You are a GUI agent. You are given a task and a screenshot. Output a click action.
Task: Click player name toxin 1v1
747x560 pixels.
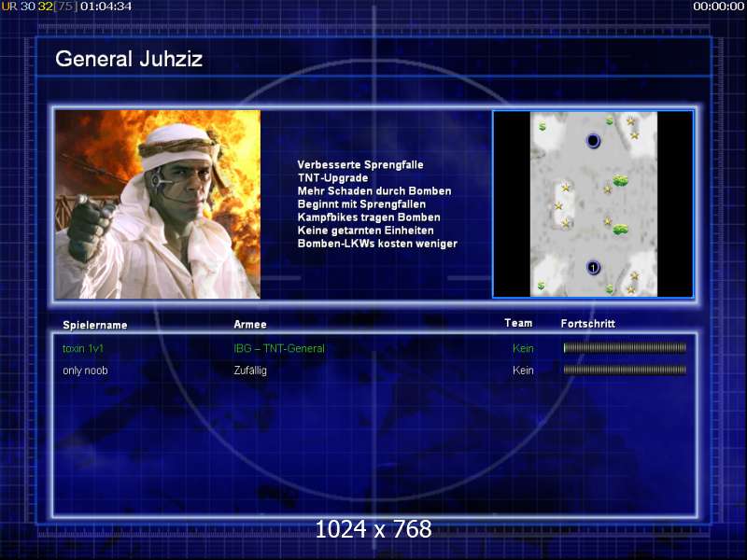click(83, 348)
